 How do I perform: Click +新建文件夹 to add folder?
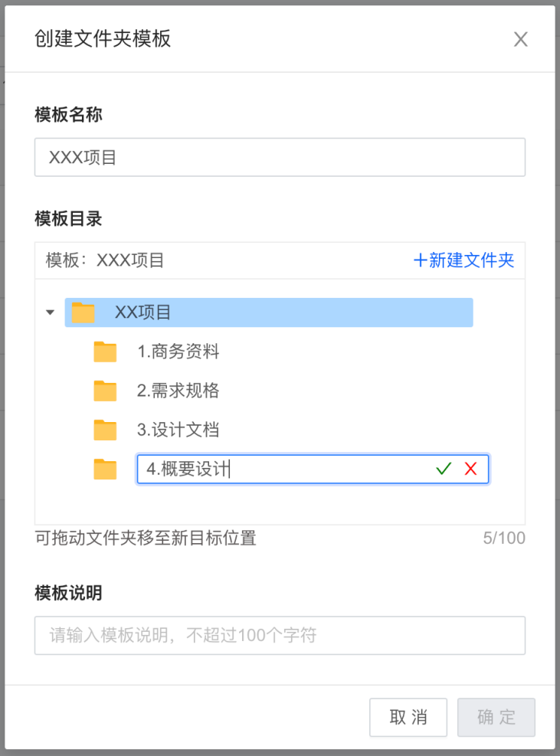click(x=463, y=260)
